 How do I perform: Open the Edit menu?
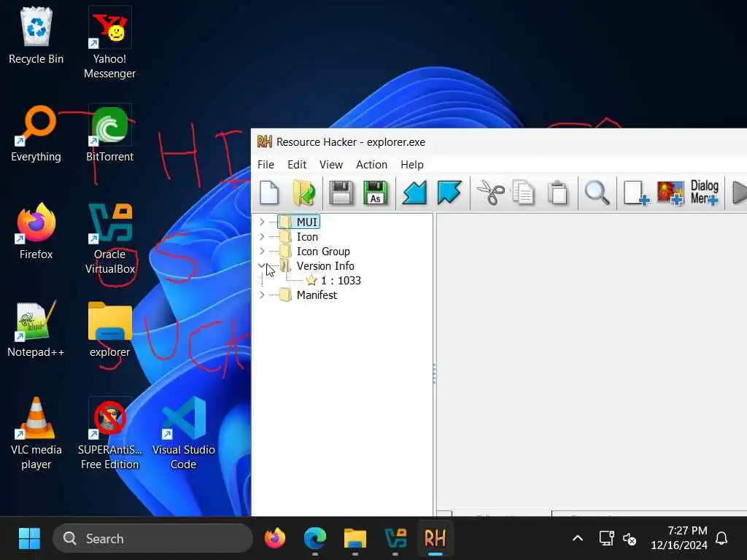pyautogui.click(x=297, y=164)
